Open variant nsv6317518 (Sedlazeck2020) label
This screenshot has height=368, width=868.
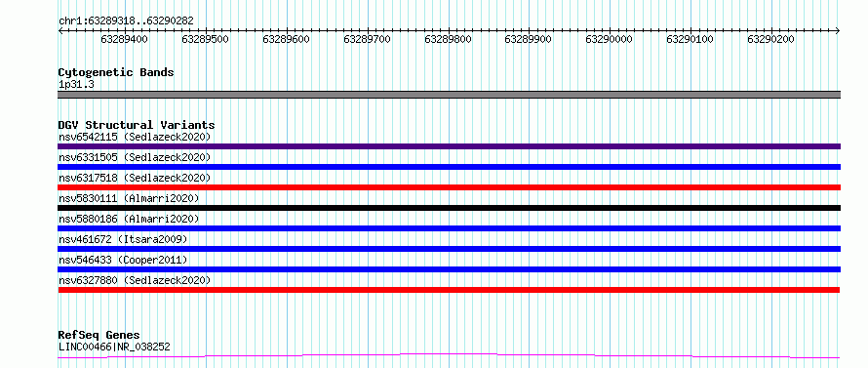coord(135,178)
